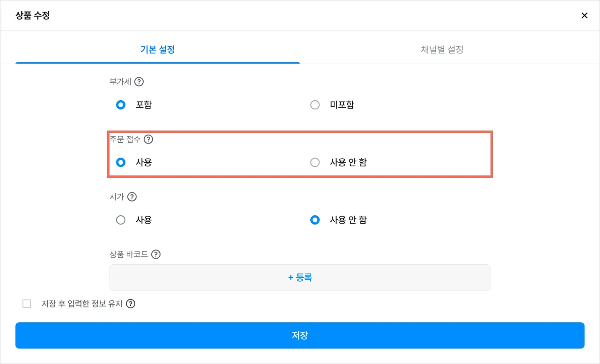The height and width of the screenshot is (364, 600).
Task: Open help for 저장 후 입력한 정보 유지
Action: pyautogui.click(x=131, y=304)
